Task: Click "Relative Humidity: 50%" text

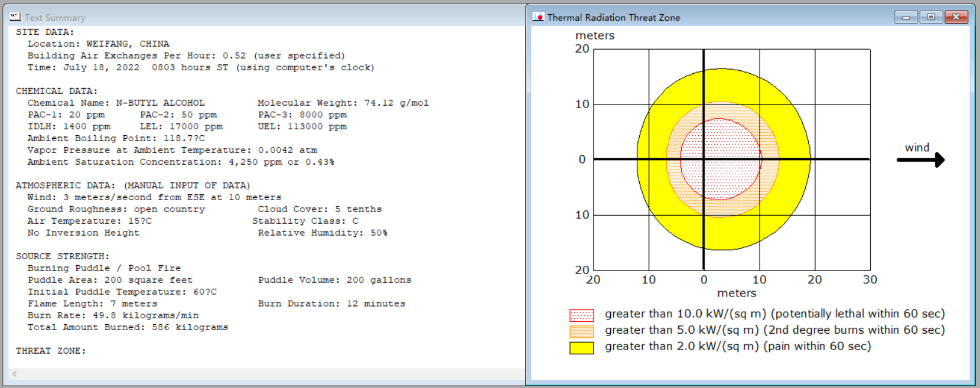Action: coord(323,233)
